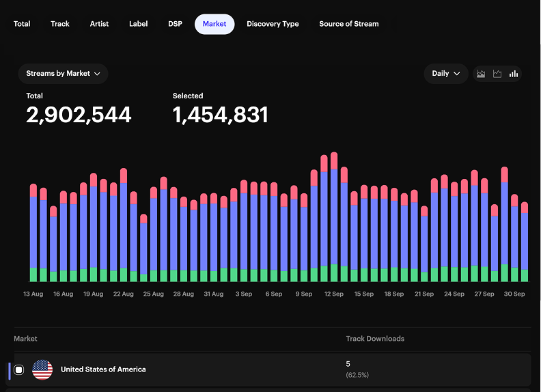Expand the Daily interval dropdown
The height and width of the screenshot is (392, 541).
click(x=446, y=73)
